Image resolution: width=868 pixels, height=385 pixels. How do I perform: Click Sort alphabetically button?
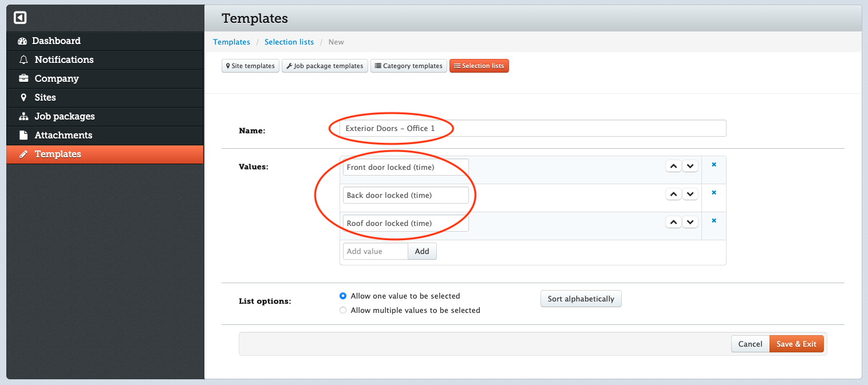point(581,299)
